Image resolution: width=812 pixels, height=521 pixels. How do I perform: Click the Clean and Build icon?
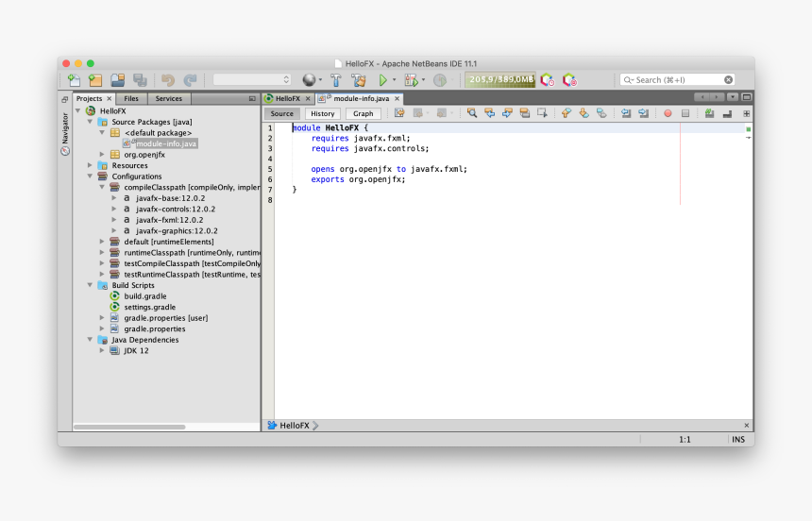coord(358,80)
